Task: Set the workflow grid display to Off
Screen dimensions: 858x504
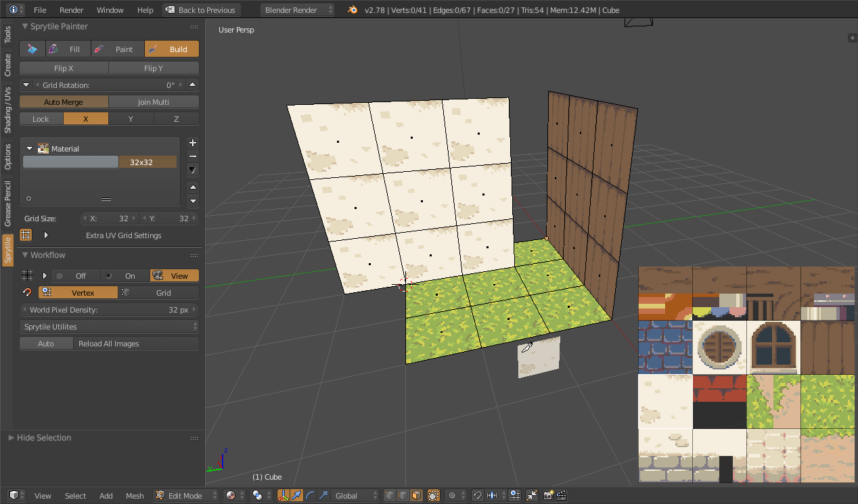Action: coord(76,276)
